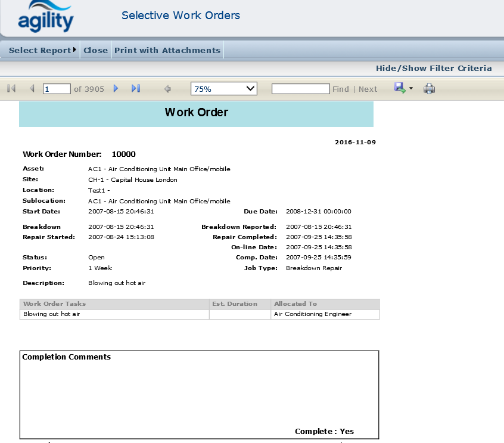This screenshot has width=504, height=443.
Task: Click the find text search box
Action: pyautogui.click(x=300, y=89)
